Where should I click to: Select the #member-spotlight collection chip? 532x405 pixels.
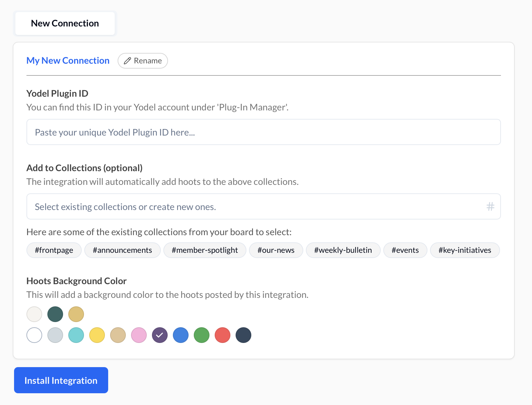pyautogui.click(x=205, y=250)
